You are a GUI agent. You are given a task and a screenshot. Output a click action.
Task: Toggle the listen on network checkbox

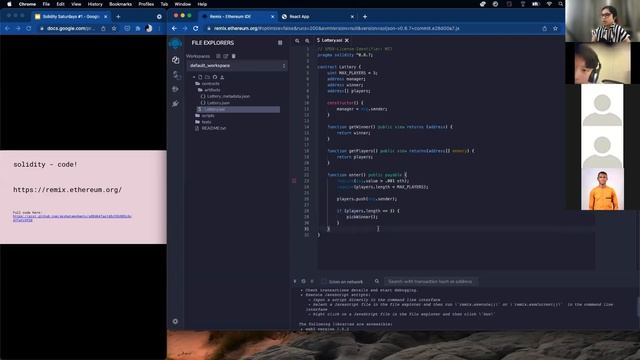point(324,282)
